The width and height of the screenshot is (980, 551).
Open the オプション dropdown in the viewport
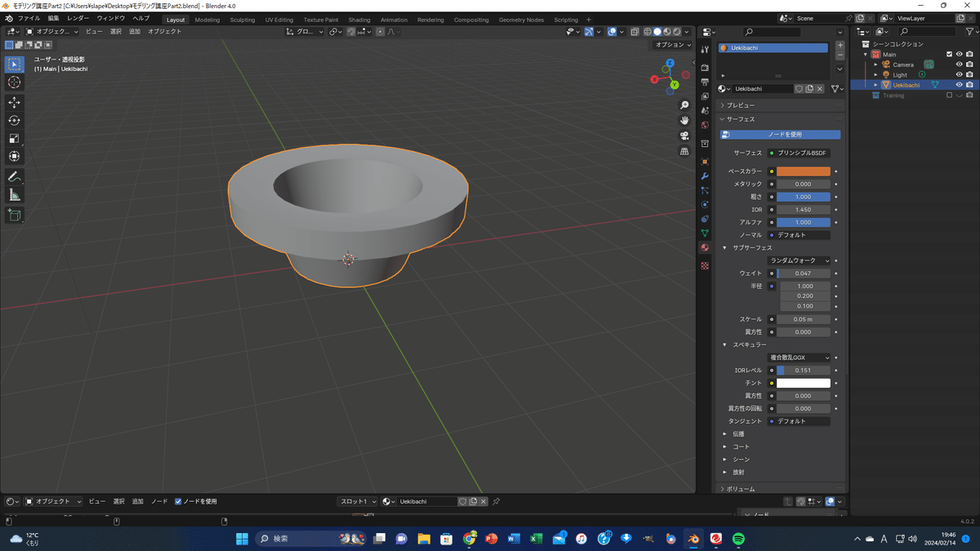(x=674, y=45)
